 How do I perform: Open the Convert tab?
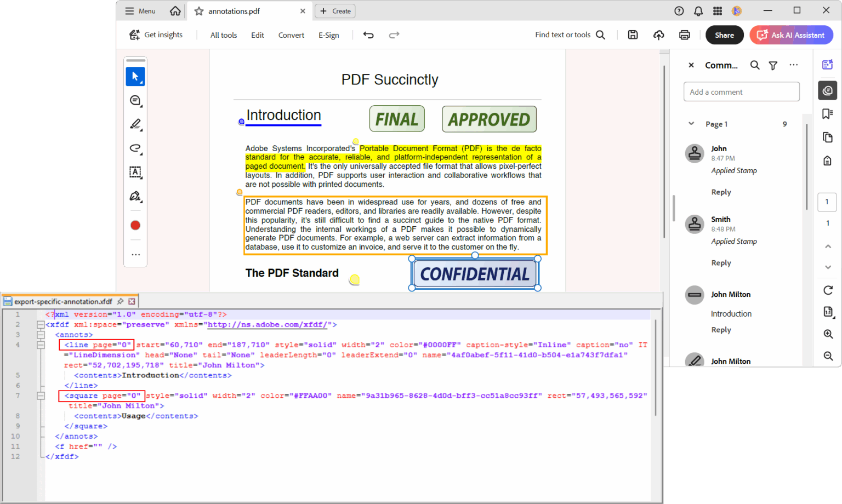291,35
